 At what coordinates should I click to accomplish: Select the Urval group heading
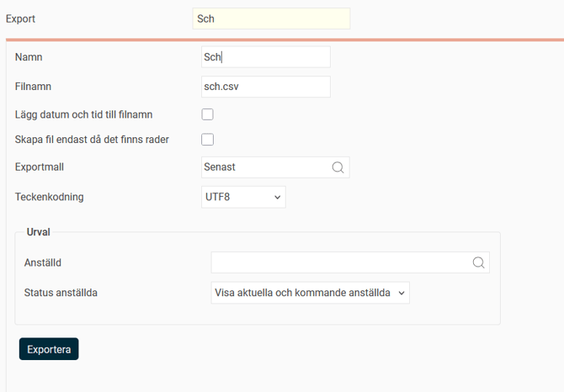click(38, 231)
